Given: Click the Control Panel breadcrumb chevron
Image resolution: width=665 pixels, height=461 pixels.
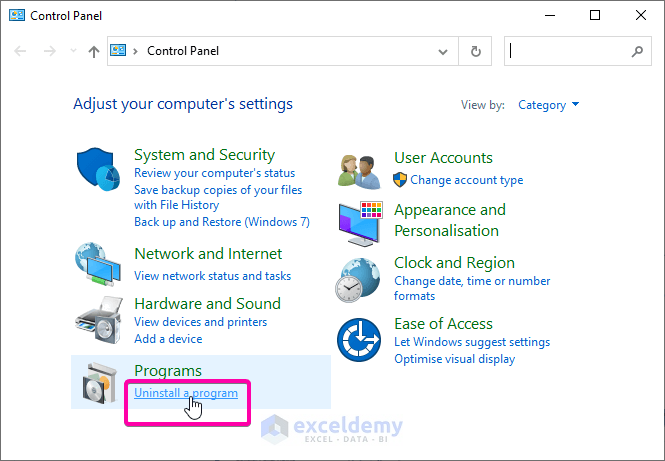Looking at the screenshot, I should [x=137, y=51].
